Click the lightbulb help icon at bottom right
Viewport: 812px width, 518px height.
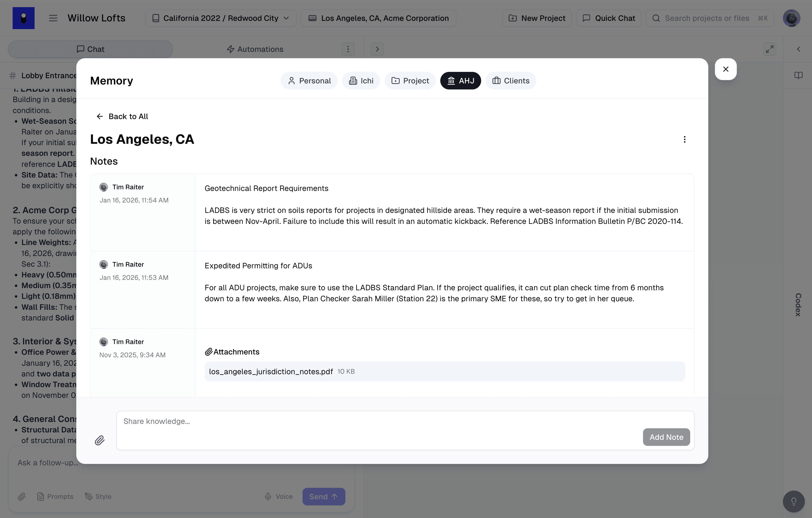793,501
